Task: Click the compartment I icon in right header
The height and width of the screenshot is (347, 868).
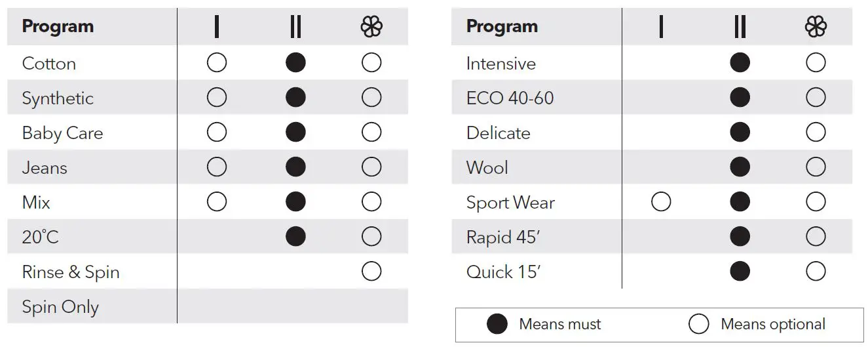Action: 661,27
